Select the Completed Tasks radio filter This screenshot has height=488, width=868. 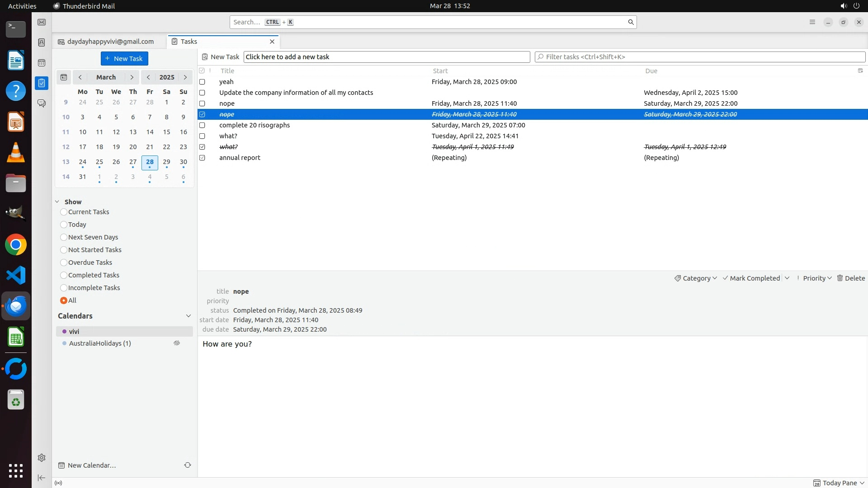pos(64,275)
